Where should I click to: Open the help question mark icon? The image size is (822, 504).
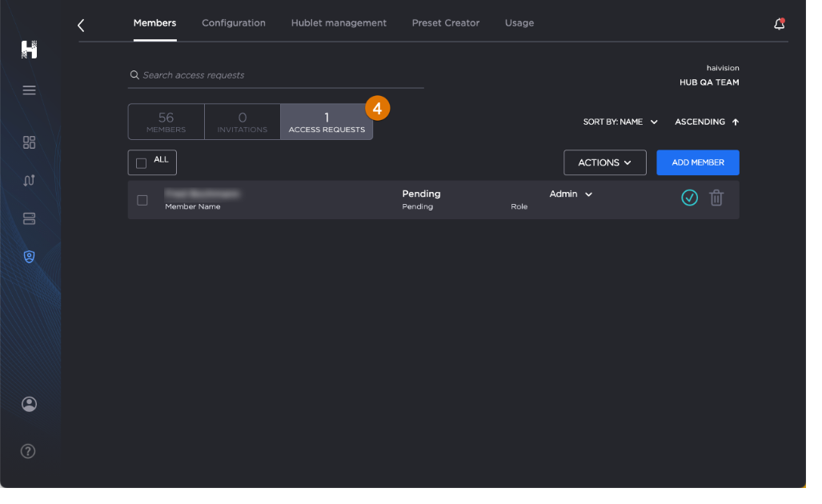pos(28,451)
